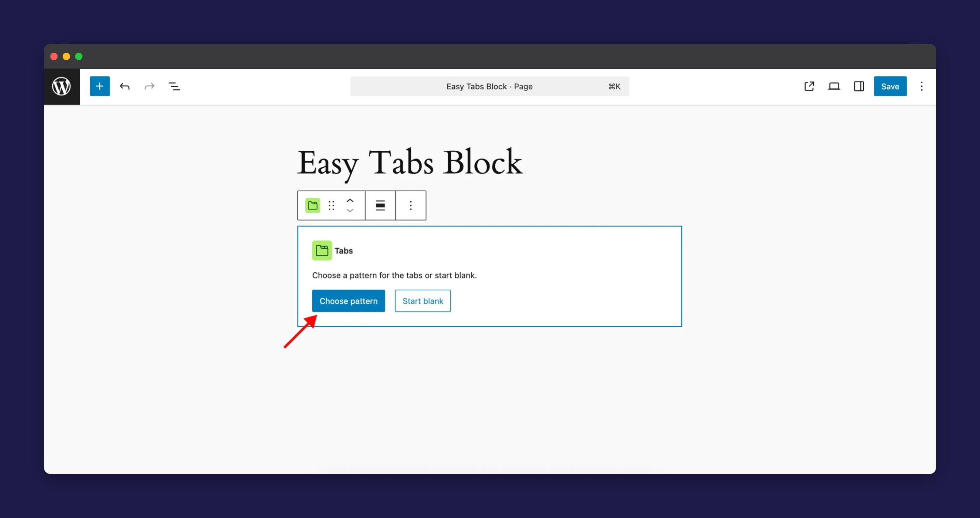Move the Tabs block up

pyautogui.click(x=350, y=200)
